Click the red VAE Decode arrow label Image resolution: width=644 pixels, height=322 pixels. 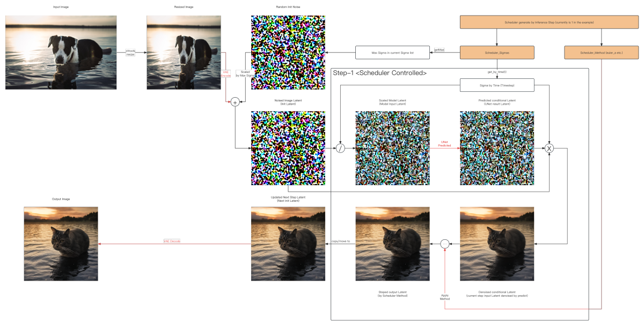pyautogui.click(x=172, y=241)
